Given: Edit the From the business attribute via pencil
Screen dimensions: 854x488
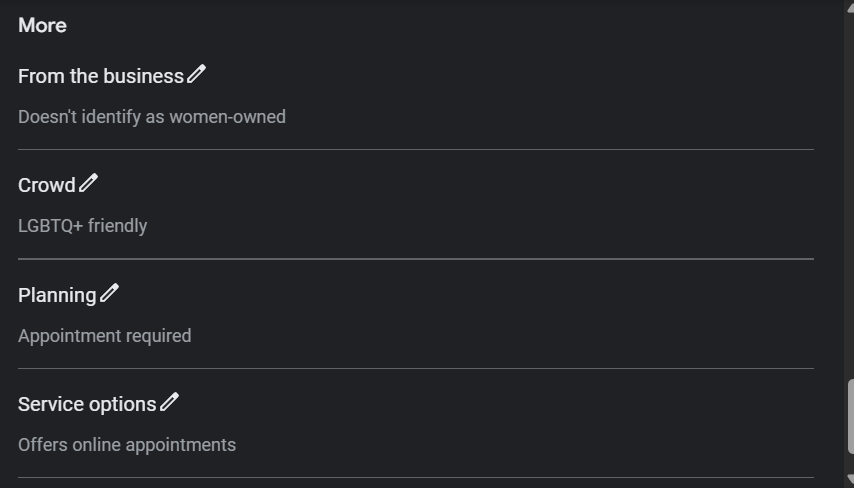Looking at the screenshot, I should (196, 74).
